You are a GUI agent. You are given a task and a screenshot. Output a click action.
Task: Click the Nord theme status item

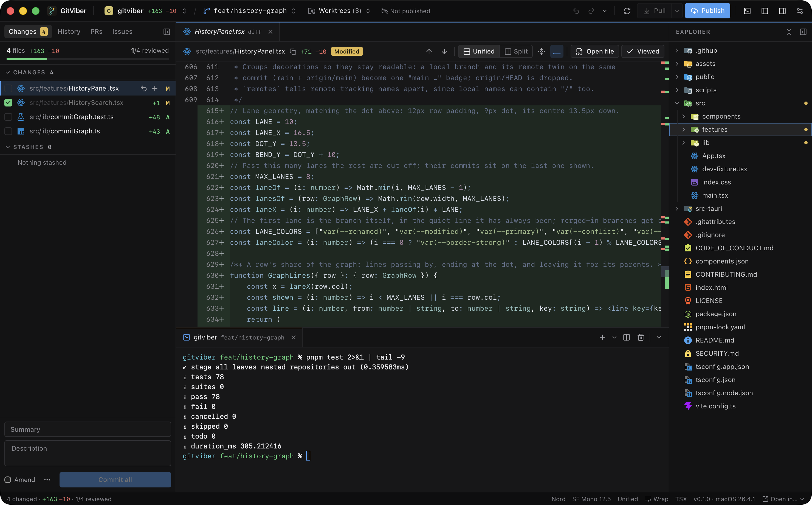tap(558, 499)
